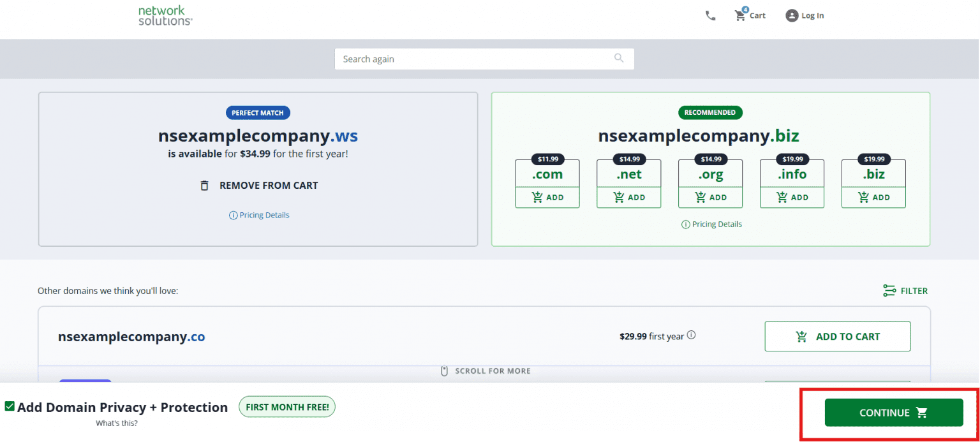Open the phone contact icon
Image resolution: width=980 pixels, height=442 pixels.
click(x=711, y=15)
